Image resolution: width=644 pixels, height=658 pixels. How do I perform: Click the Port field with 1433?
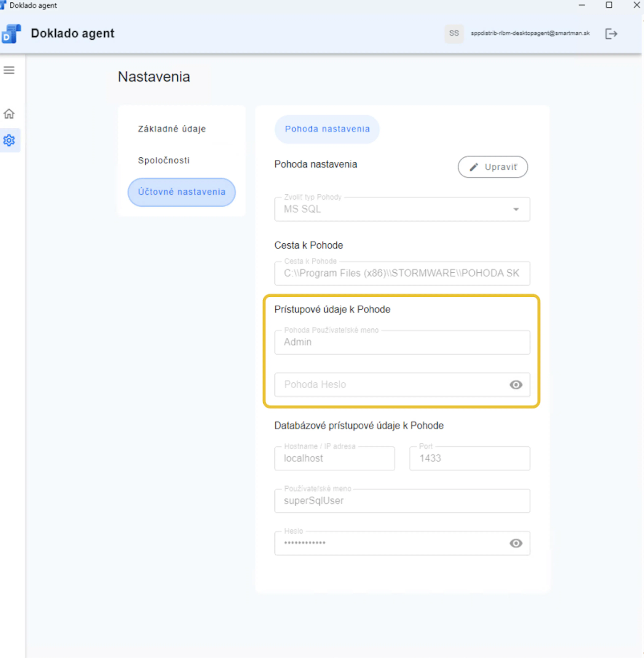[x=469, y=458]
